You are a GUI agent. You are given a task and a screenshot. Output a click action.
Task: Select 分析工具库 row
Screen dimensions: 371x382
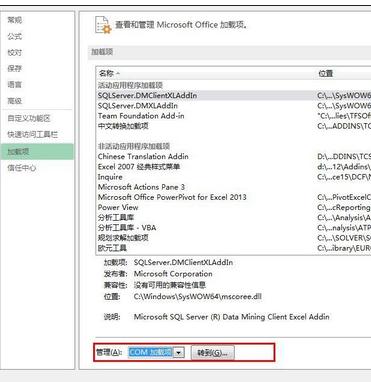pyautogui.click(x=233, y=217)
